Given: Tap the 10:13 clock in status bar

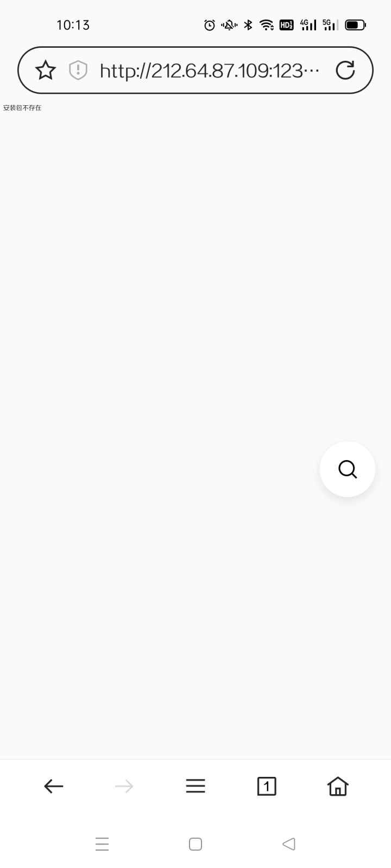Looking at the screenshot, I should coord(73,25).
